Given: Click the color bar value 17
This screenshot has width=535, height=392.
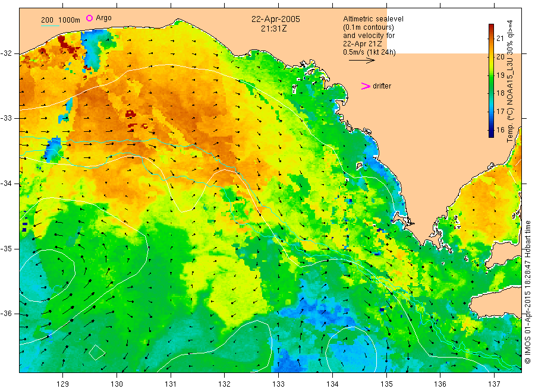Looking at the screenshot, I should tap(500, 112).
